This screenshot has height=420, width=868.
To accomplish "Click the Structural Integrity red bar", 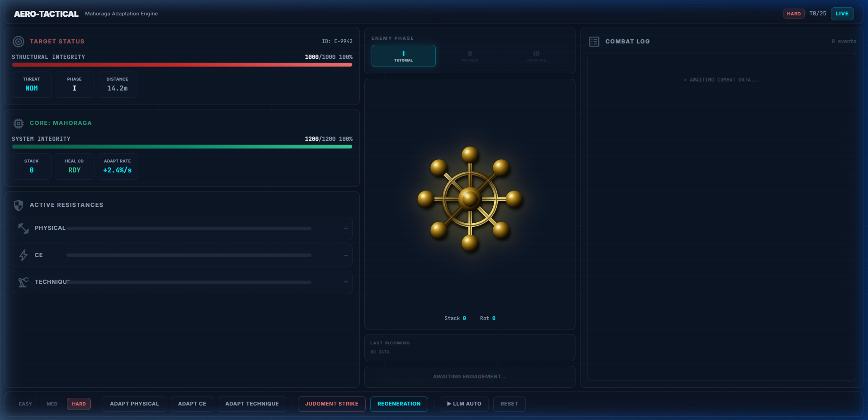I will click(x=182, y=65).
